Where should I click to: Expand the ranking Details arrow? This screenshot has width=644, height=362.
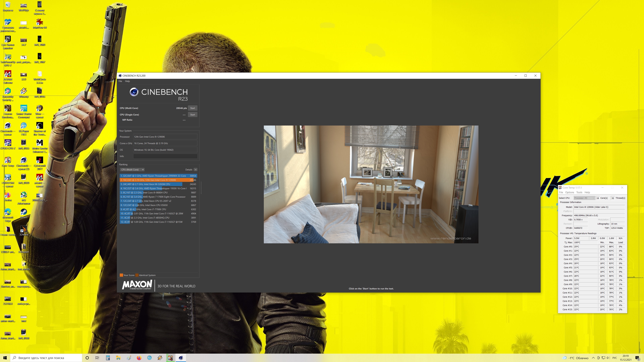coord(196,170)
